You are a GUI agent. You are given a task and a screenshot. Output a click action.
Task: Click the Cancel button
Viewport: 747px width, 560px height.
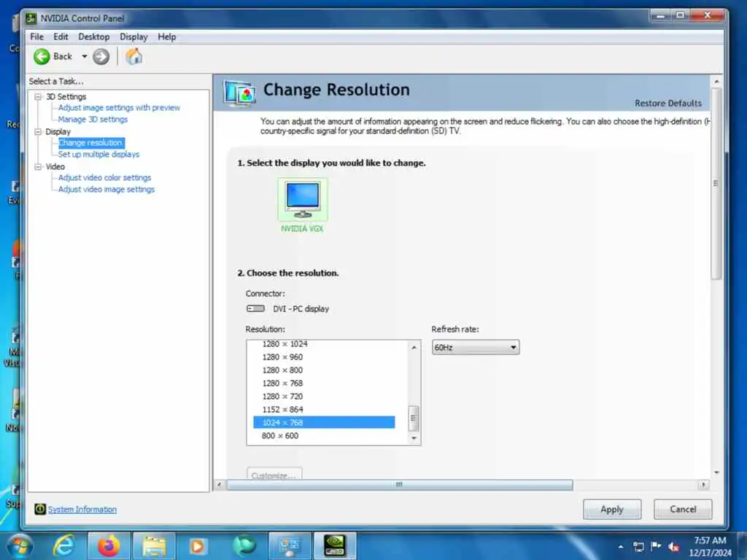tap(683, 509)
